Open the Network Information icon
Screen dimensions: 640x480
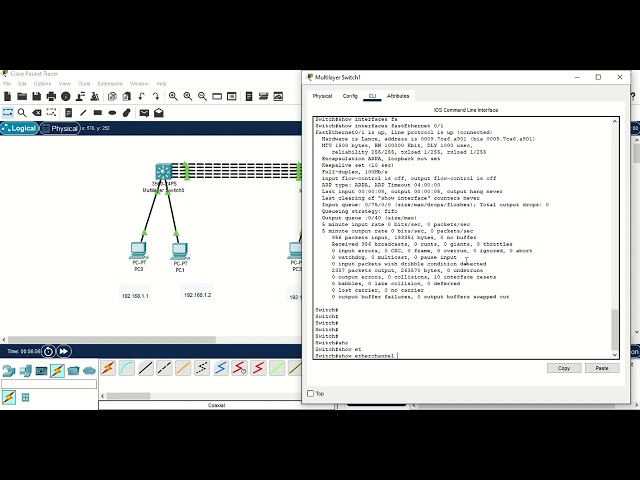point(66,96)
